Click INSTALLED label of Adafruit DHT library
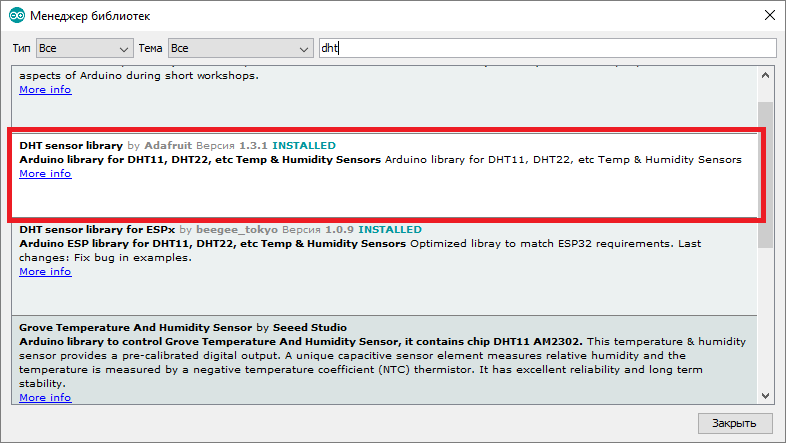Image resolution: width=786 pixels, height=443 pixels. click(304, 145)
